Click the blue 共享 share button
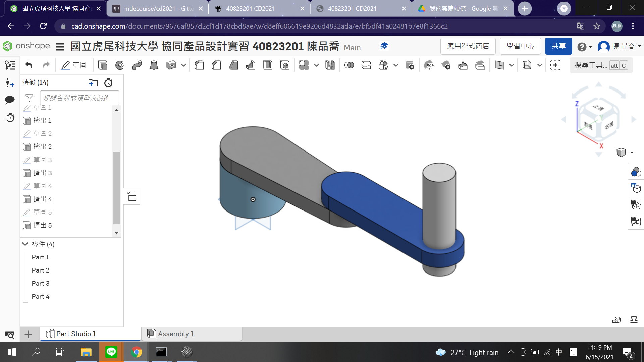644x362 pixels. (558, 46)
